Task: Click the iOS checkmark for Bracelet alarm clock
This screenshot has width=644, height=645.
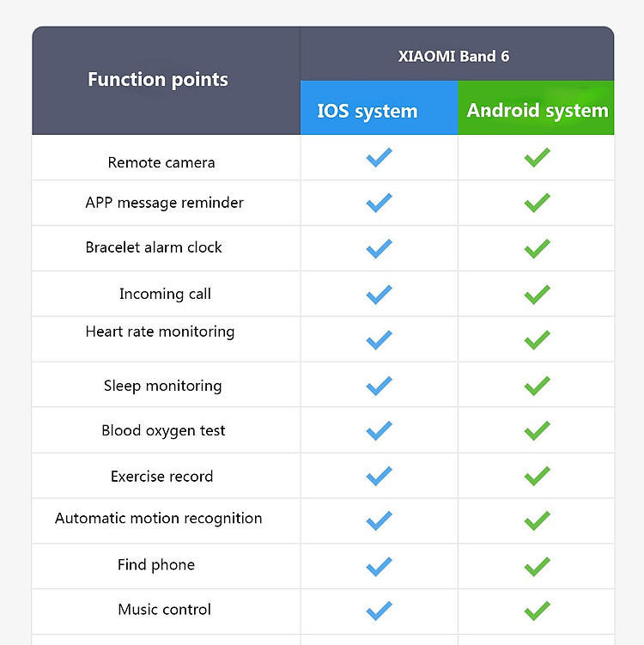Action: [379, 248]
